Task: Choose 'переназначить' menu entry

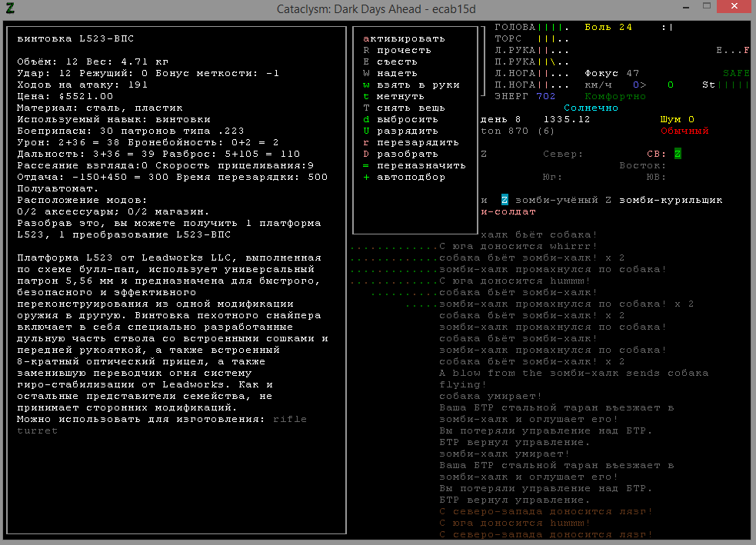Action: 415,166
